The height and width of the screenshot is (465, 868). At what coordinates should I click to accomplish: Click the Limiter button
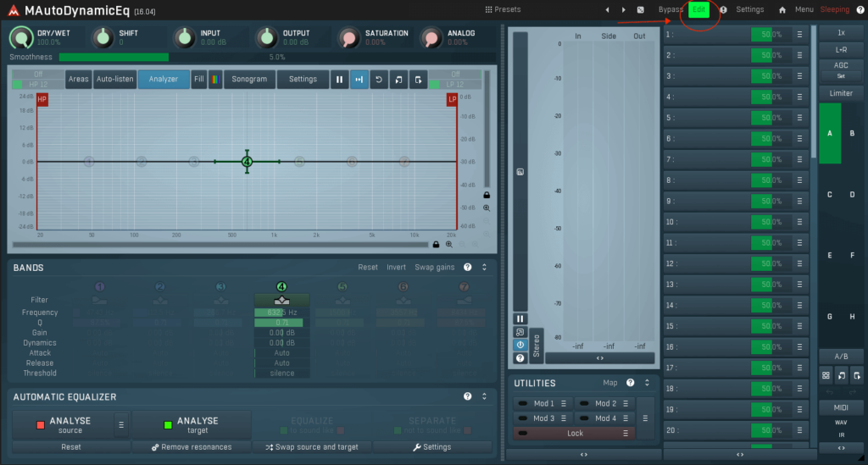click(x=841, y=93)
